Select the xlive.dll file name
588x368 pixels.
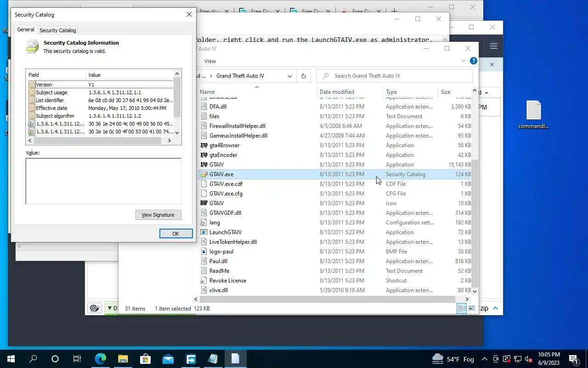tap(219, 290)
